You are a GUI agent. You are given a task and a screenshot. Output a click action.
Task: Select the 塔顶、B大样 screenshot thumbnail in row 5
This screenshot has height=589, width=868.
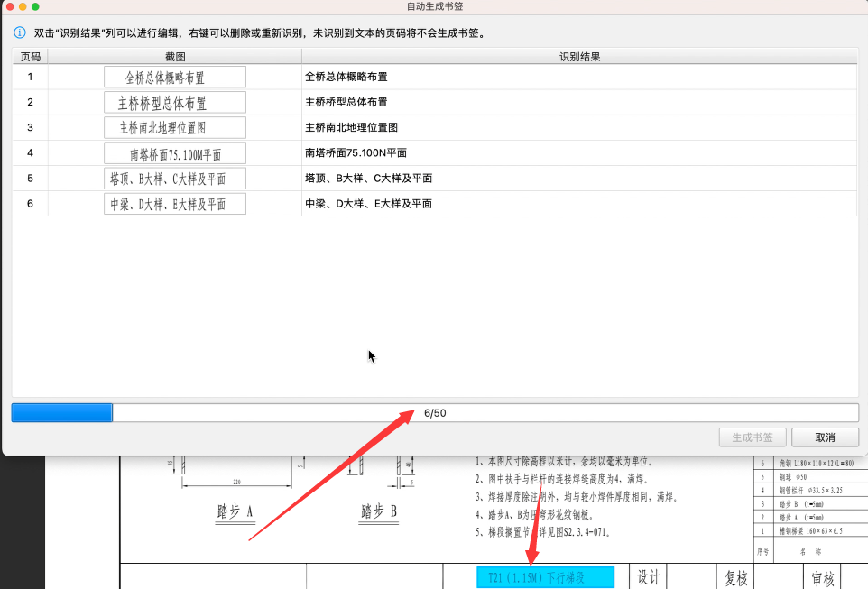[174, 179]
